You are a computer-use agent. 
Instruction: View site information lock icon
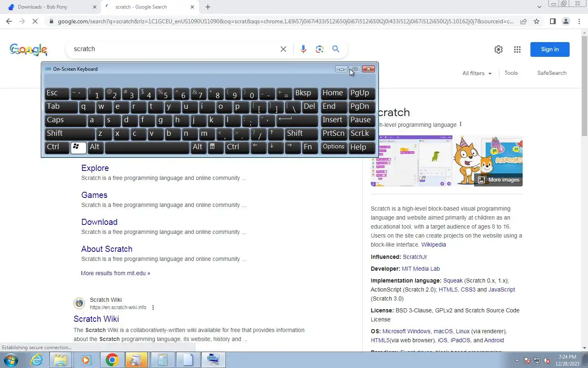(x=51, y=21)
